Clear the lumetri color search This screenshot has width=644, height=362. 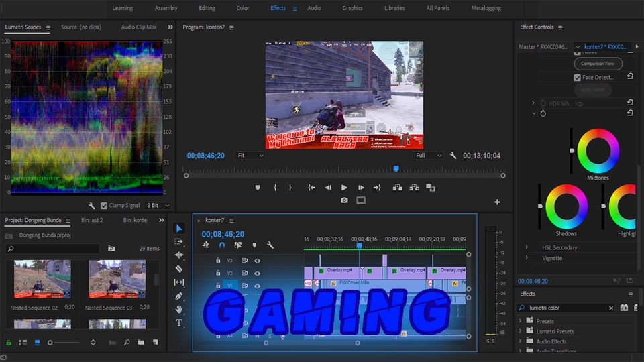tap(610, 308)
